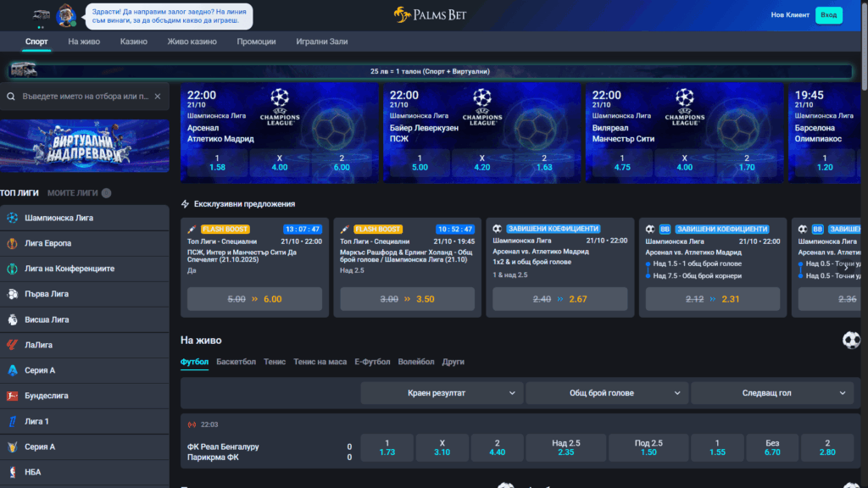Clear the search field with the X icon
The image size is (868, 488).
tap(157, 97)
